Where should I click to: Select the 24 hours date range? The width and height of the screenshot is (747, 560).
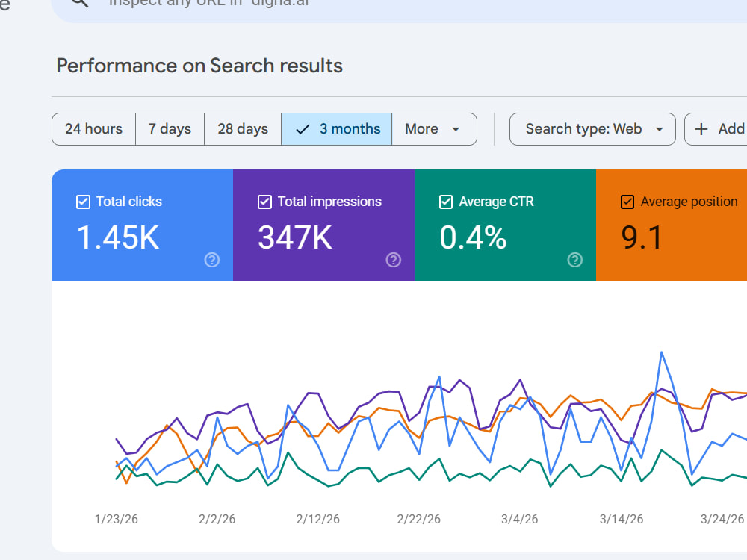coord(93,129)
